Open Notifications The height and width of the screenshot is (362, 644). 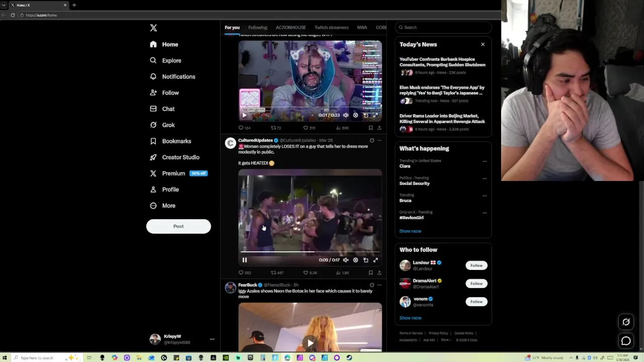coord(173,76)
